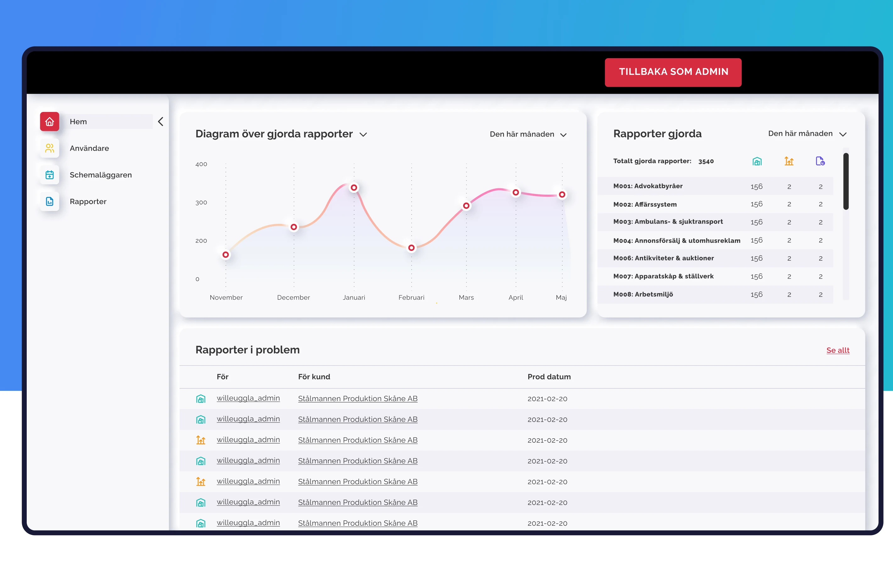Click the December data point on chart
The width and height of the screenshot is (893, 588).
pos(294,227)
